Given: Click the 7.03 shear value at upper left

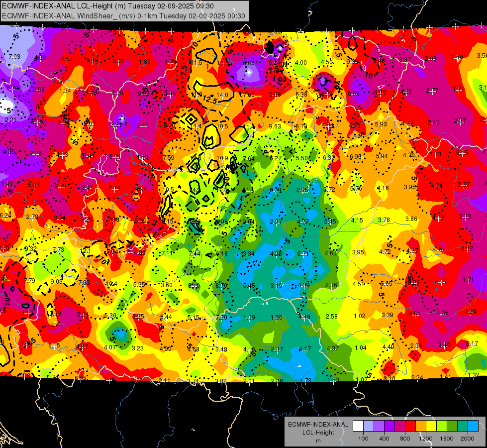Looking at the screenshot, I should [x=14, y=57].
